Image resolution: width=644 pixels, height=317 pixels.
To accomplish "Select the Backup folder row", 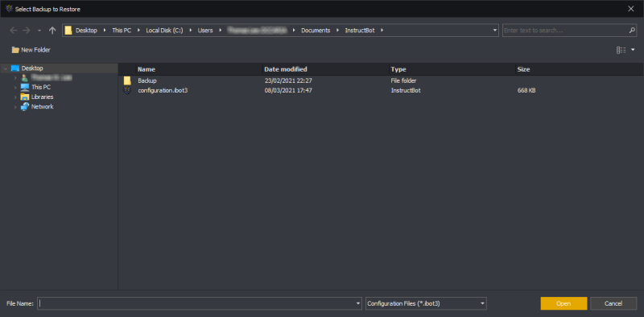I will click(x=381, y=80).
